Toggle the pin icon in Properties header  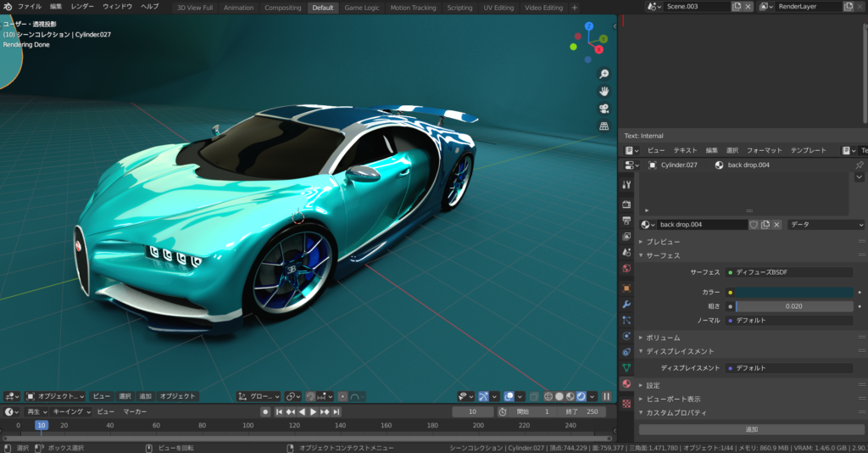tap(859, 165)
